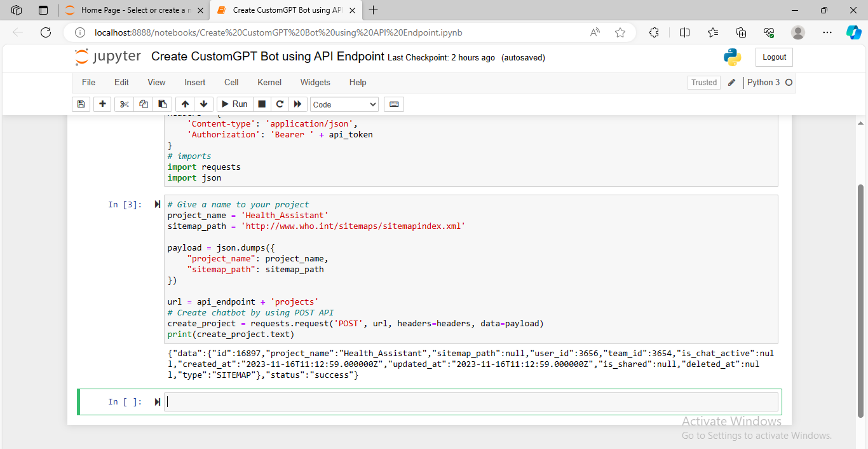Paste cells below using clipboard icon

click(x=162, y=104)
